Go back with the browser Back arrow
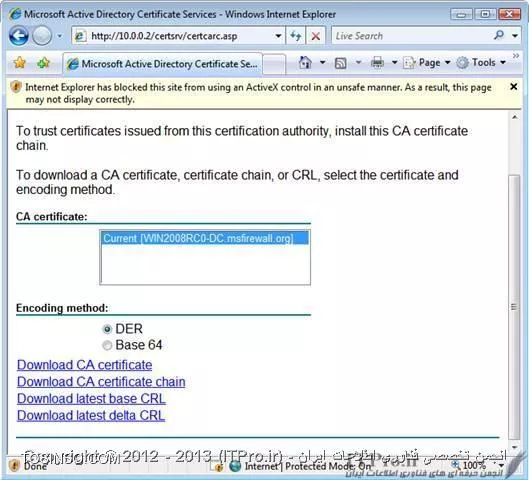The width and height of the screenshot is (529, 480). [18, 36]
